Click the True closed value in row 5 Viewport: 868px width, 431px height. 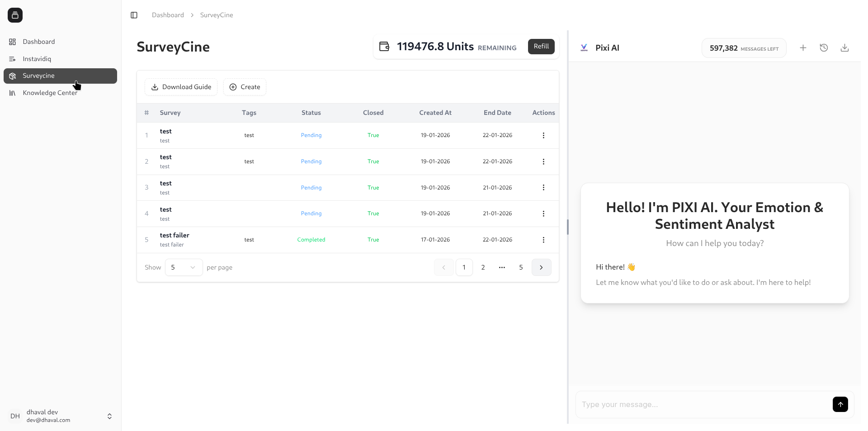(373, 240)
